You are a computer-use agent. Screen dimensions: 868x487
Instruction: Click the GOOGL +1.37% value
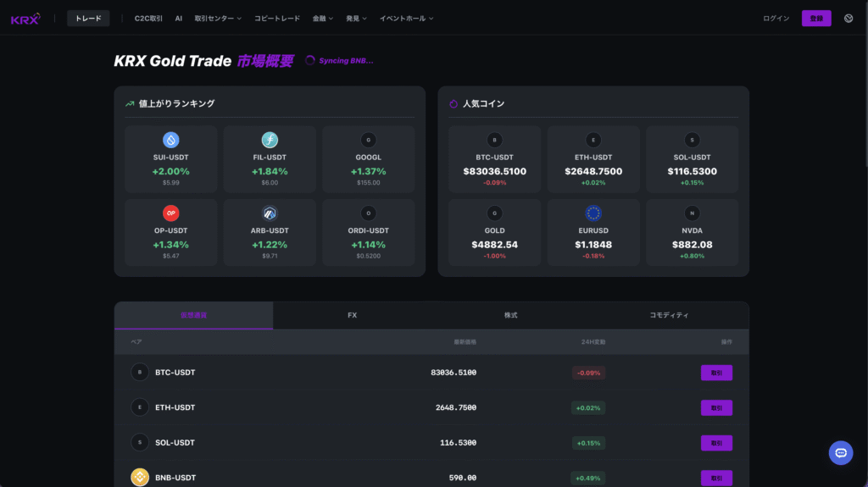(368, 172)
